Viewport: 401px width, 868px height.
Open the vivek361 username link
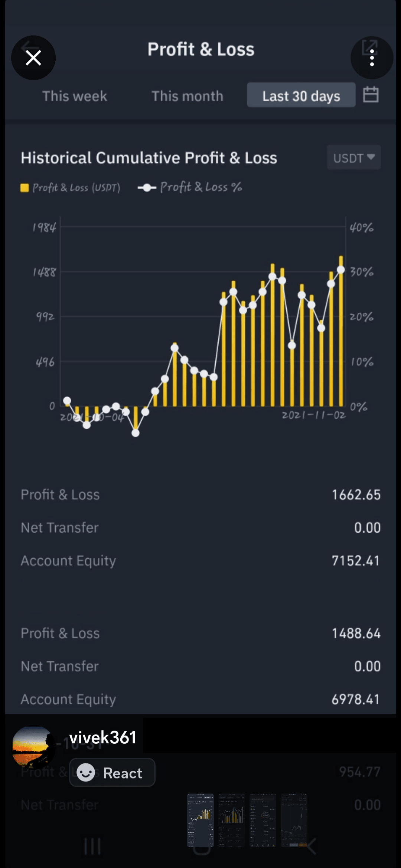coord(102,738)
